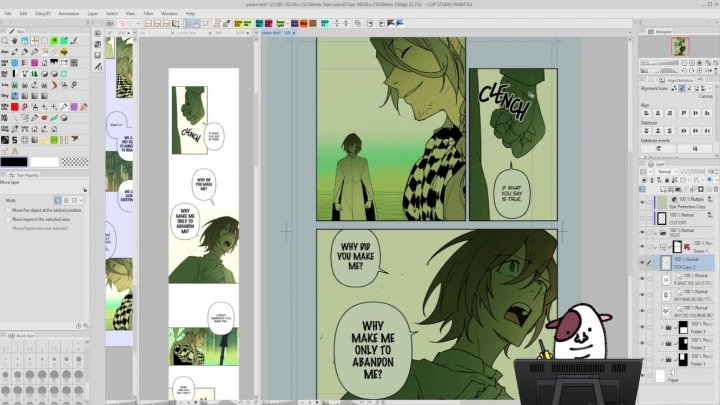720x405 pixels.
Task: Toggle visibility of the TEXT folder
Action: tap(642, 232)
